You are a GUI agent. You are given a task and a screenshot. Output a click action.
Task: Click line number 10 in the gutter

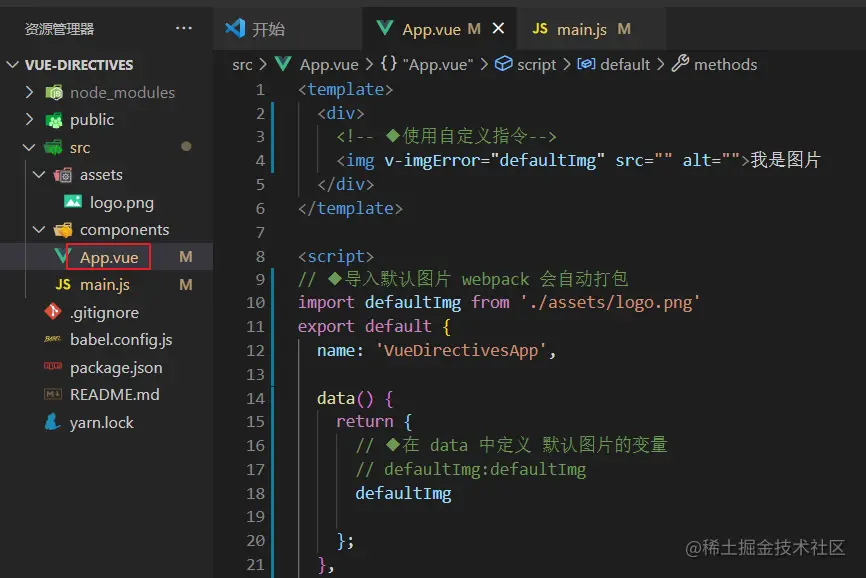[x=256, y=303]
